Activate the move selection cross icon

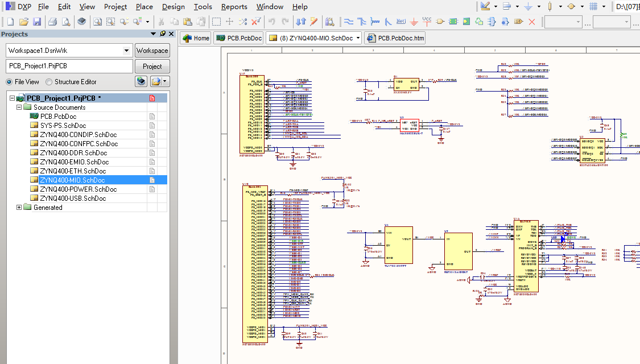pyautogui.click(x=229, y=22)
